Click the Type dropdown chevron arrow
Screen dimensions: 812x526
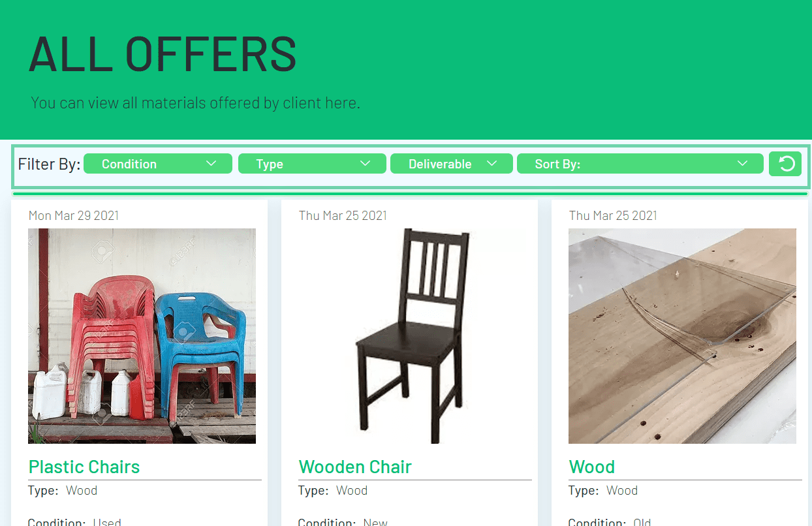pyautogui.click(x=366, y=163)
